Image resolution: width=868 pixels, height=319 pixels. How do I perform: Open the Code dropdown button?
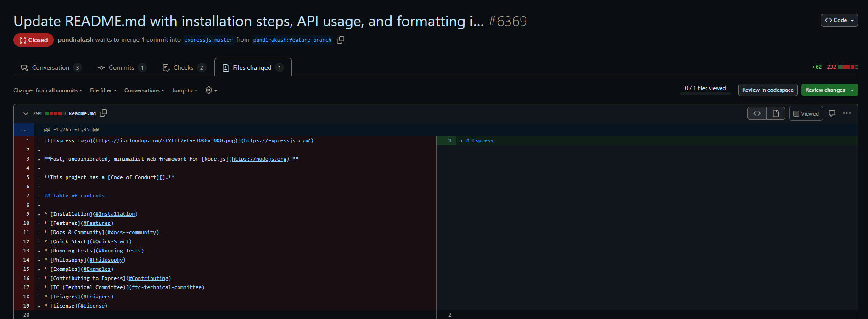pyautogui.click(x=839, y=20)
